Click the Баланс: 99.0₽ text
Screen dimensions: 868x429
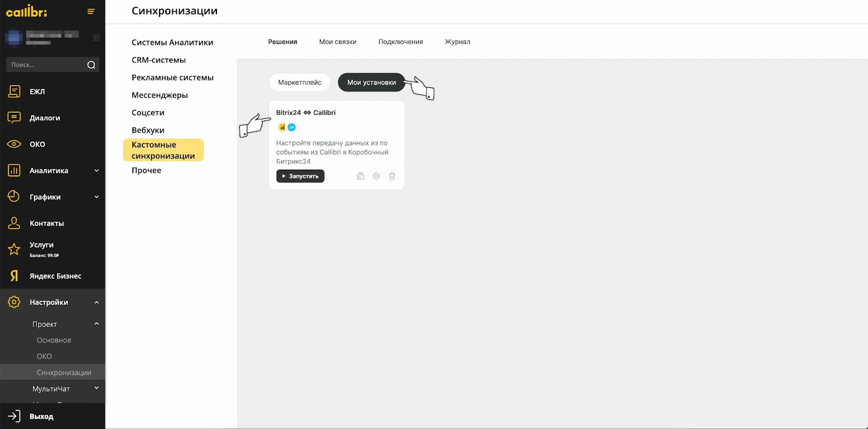pos(44,255)
